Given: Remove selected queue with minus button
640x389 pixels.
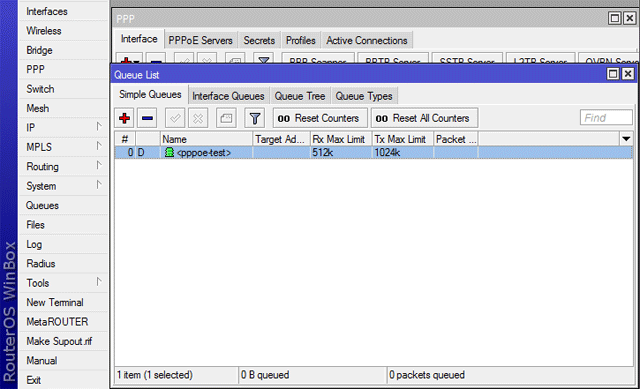Looking at the screenshot, I should 147,118.
